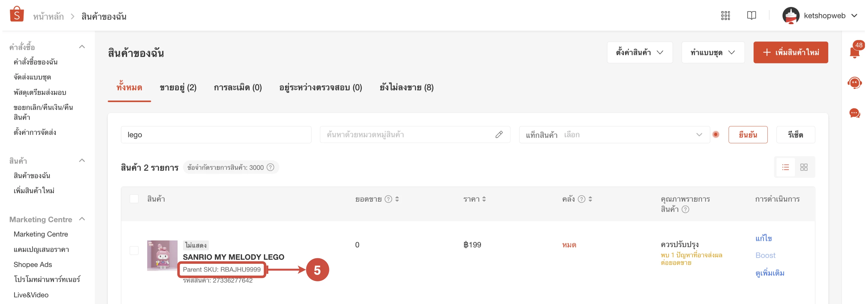Click the ค้นหาด้วยหมวดหมู่สินค้า field

click(415, 135)
